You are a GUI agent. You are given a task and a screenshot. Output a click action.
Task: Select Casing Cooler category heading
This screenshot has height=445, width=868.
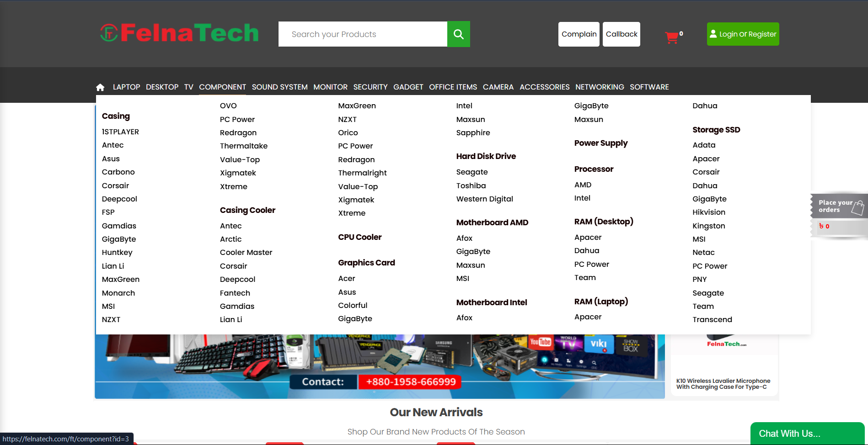pos(247,210)
